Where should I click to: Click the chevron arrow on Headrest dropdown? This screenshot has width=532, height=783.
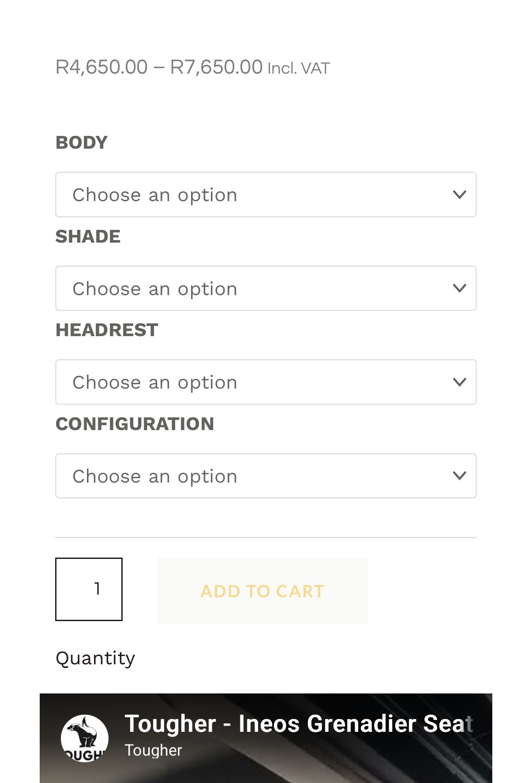(460, 382)
